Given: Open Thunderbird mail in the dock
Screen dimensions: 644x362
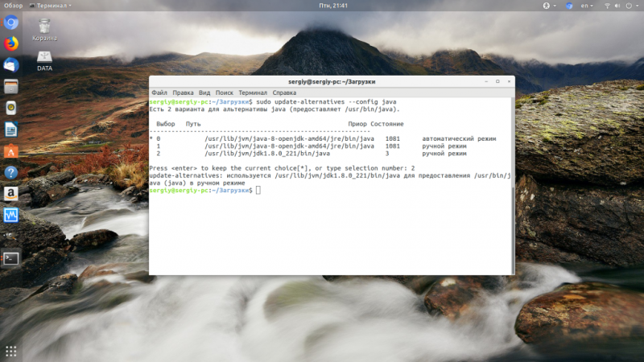Looking at the screenshot, I should point(11,65).
